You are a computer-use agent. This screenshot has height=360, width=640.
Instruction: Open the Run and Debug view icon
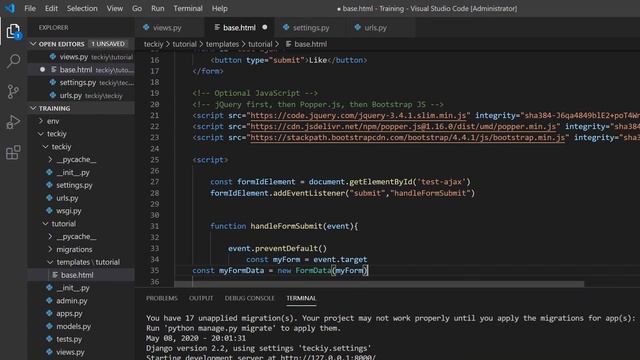13,122
